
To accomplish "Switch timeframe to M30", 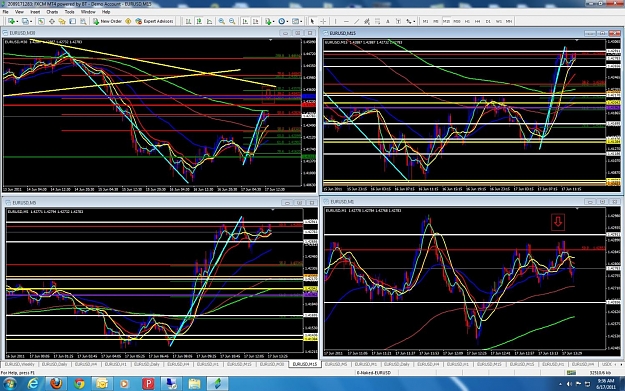I will coord(457,21).
